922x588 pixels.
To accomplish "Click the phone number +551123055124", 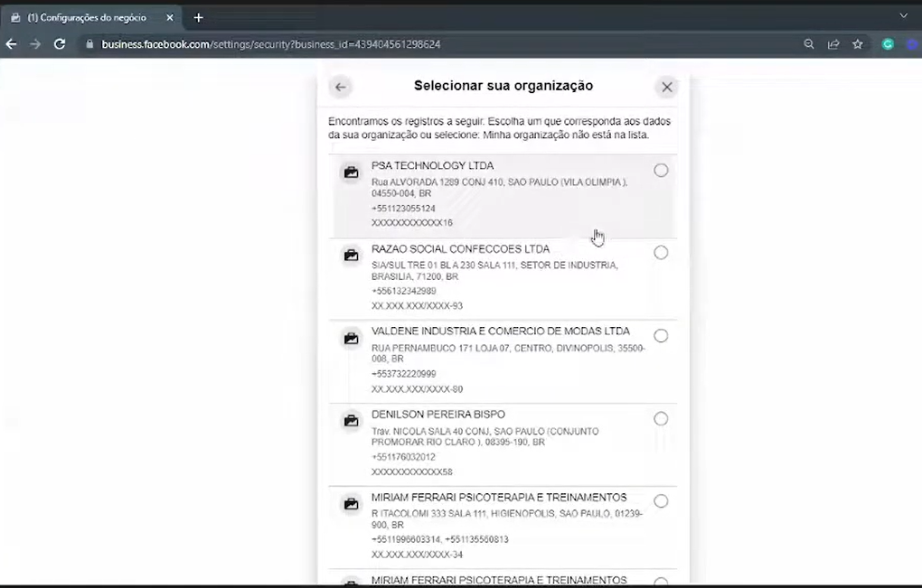I will click(x=403, y=209).
